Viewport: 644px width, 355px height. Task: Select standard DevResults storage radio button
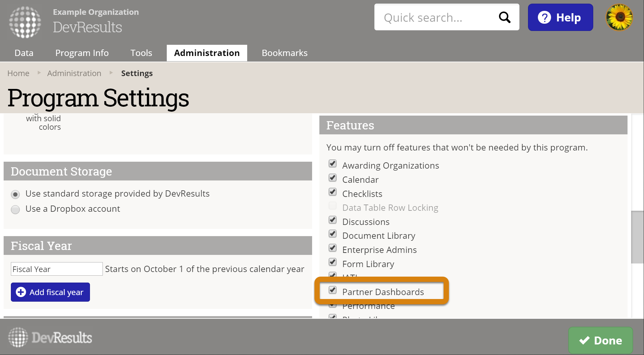click(x=15, y=194)
